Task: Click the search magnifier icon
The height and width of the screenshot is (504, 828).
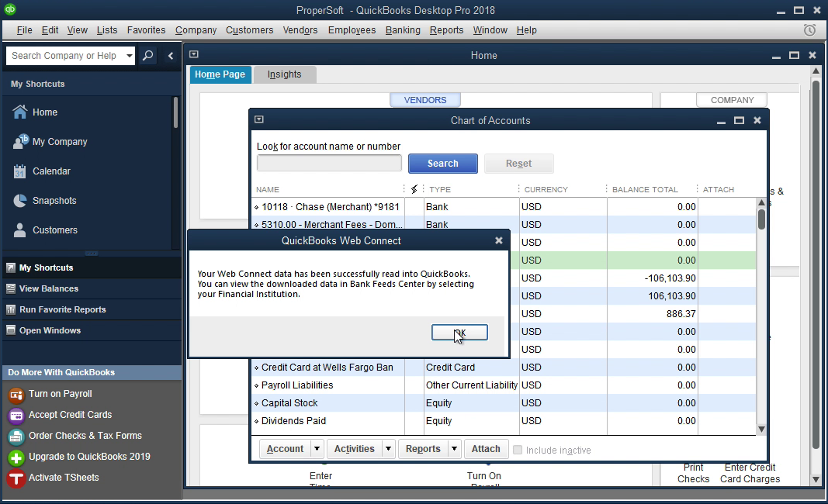Action: (x=148, y=55)
